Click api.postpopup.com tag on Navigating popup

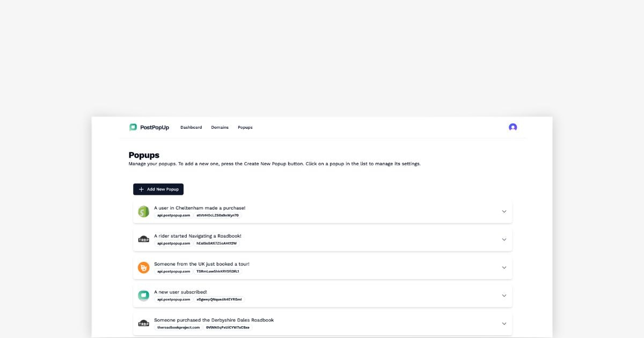click(x=173, y=243)
